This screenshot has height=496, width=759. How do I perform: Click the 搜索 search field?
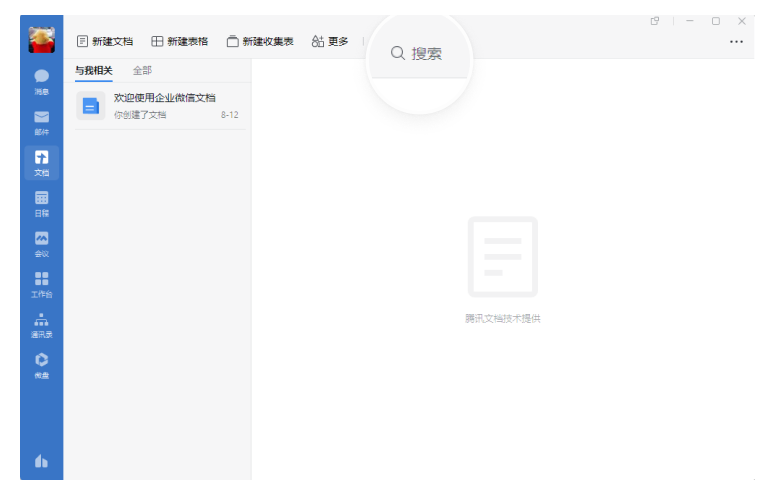click(418, 54)
